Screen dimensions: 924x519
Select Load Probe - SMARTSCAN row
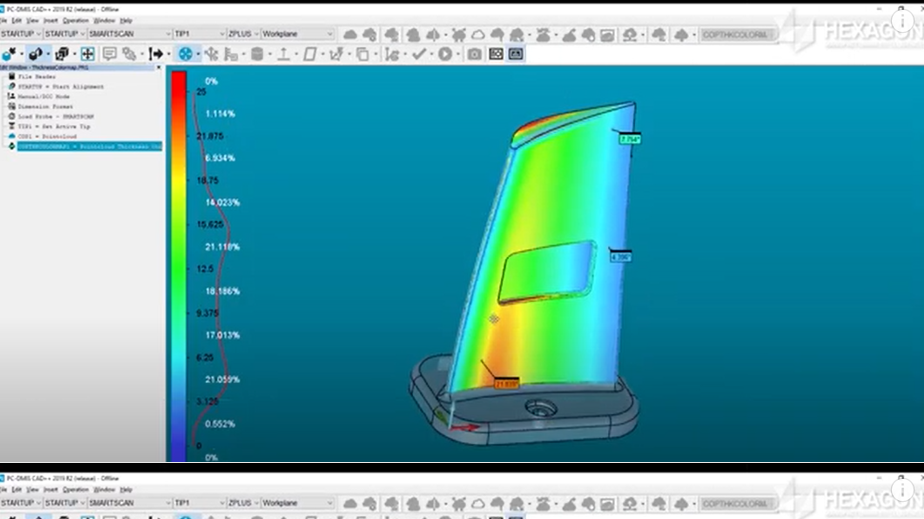[55, 117]
